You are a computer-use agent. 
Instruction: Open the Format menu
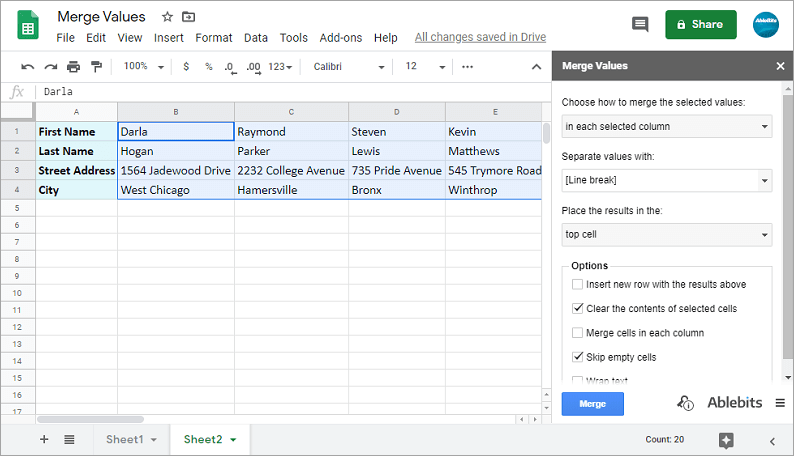click(214, 38)
